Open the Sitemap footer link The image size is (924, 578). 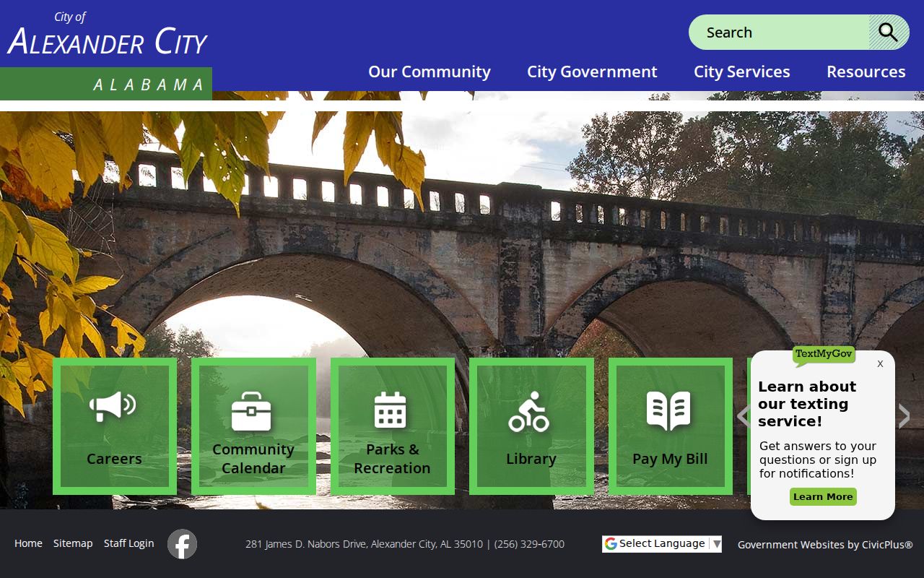[x=73, y=543]
